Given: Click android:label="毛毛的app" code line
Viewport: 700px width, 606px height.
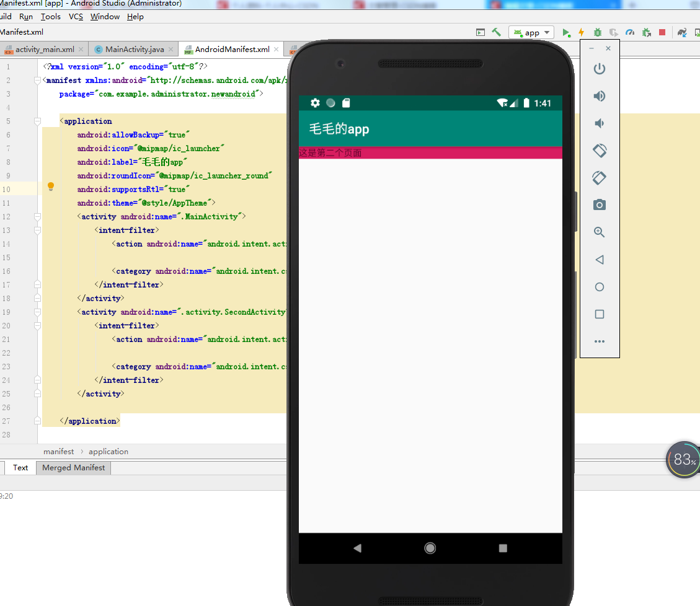Looking at the screenshot, I should [x=132, y=162].
